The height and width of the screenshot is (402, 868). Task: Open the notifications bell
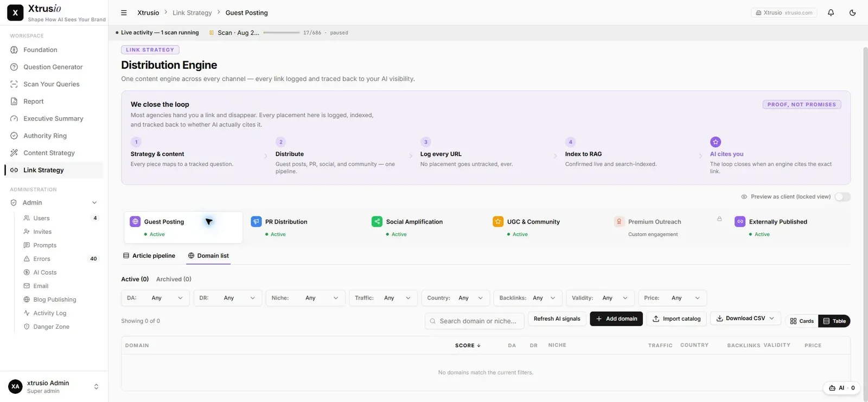(x=831, y=12)
